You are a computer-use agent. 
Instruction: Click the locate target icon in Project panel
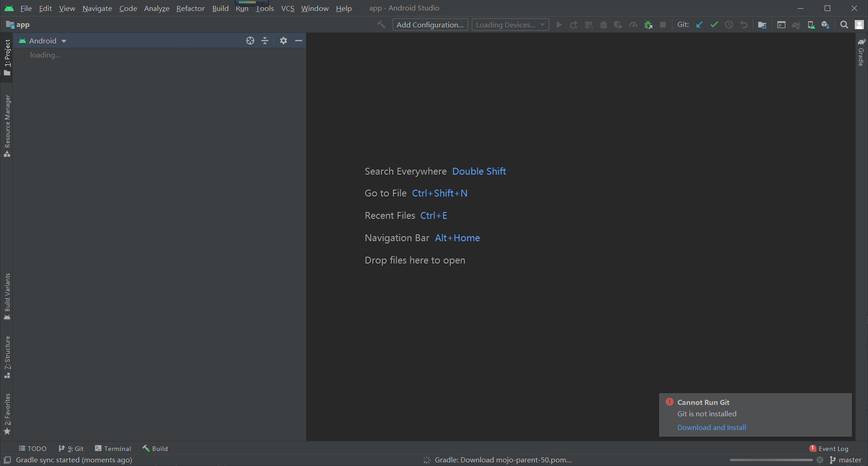pos(250,41)
